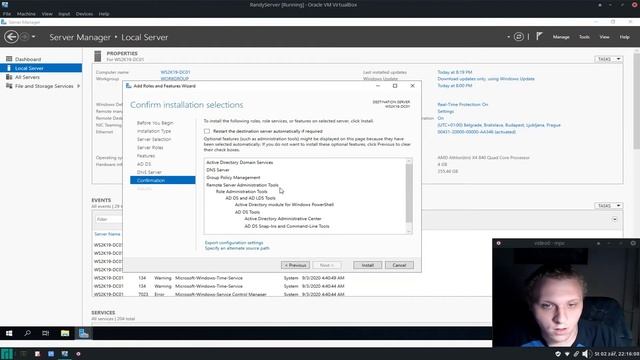Click the computer name WS2K19-DC01 link
Image resolution: width=640 pixels, height=360 pixels.
175,72
